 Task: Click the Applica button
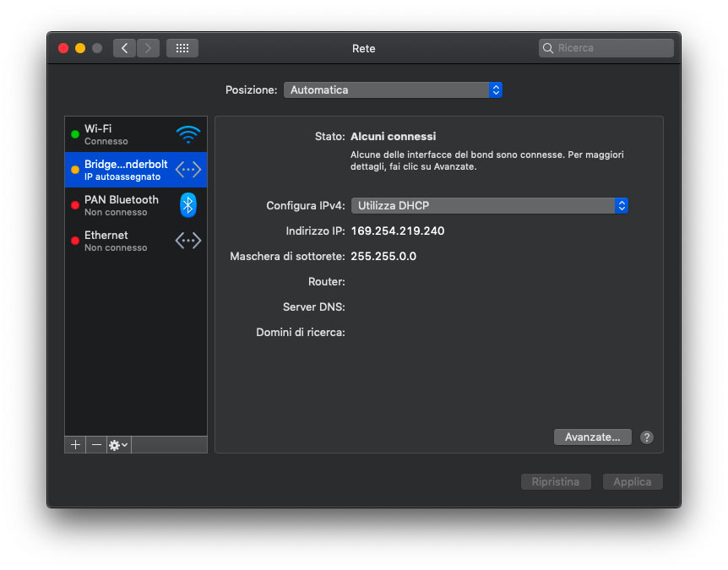[x=633, y=482]
